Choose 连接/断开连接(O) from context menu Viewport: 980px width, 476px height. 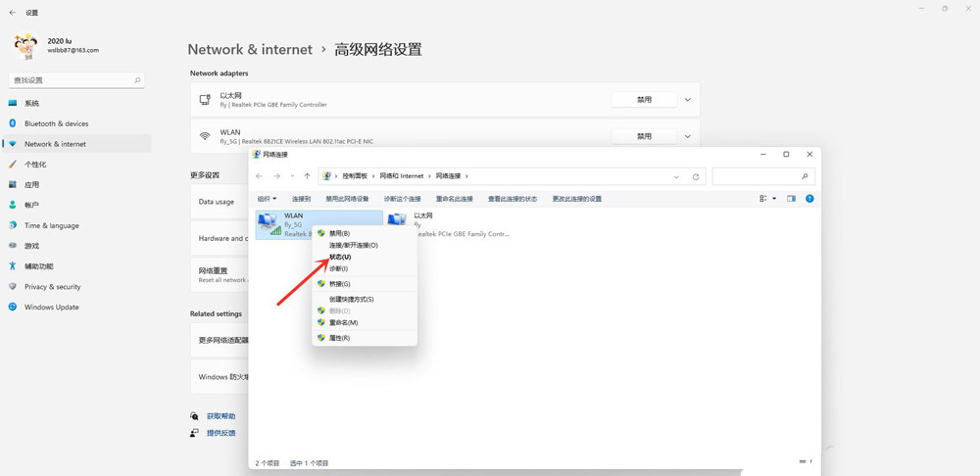coord(365,246)
